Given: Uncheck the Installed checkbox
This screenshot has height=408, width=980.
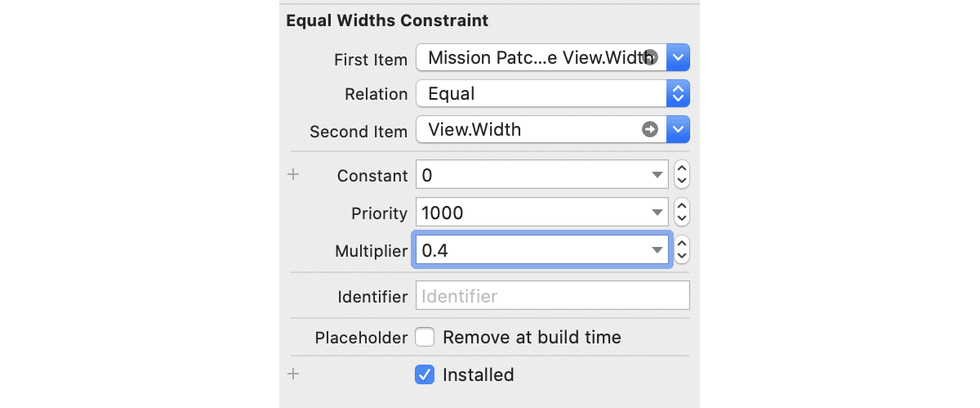Looking at the screenshot, I should (x=425, y=374).
